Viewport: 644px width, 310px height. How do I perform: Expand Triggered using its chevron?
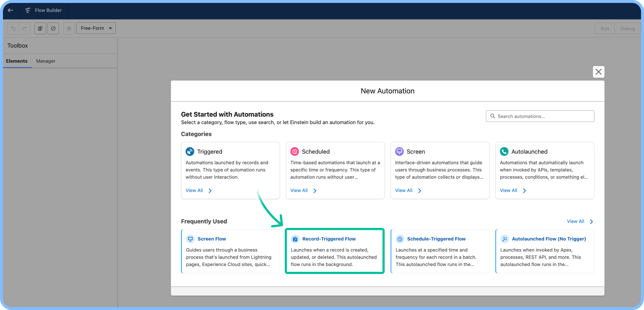click(x=210, y=191)
